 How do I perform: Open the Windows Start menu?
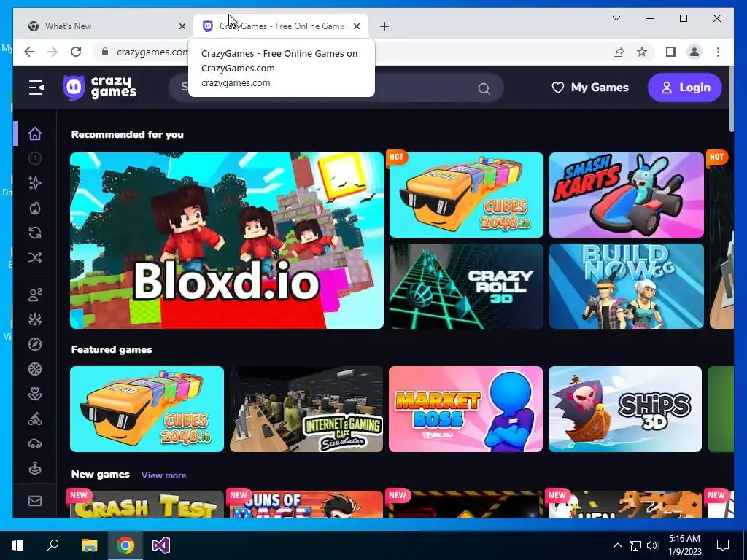click(18, 545)
